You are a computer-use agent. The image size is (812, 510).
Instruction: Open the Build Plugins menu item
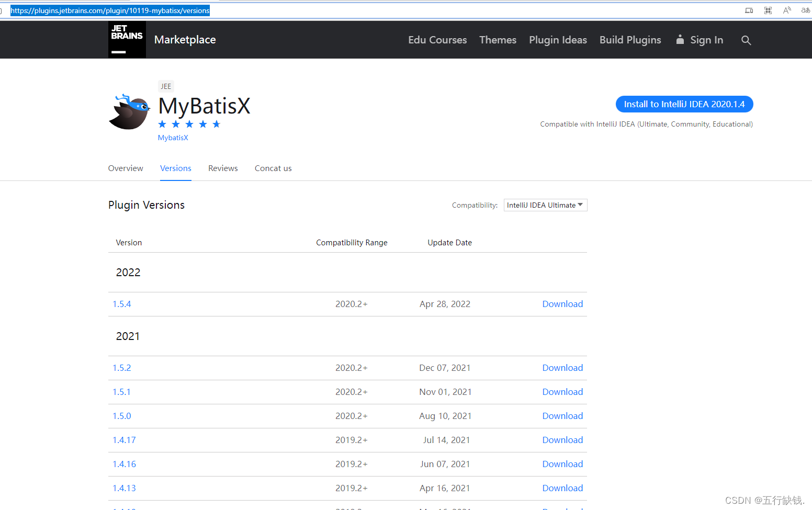point(630,40)
